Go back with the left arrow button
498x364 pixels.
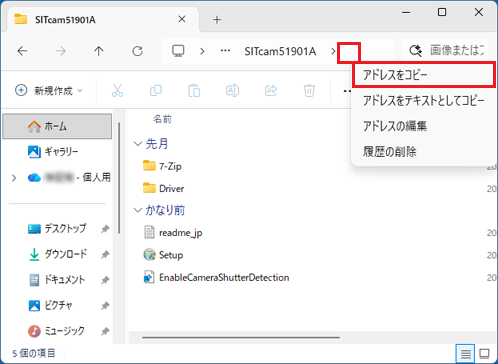point(22,51)
